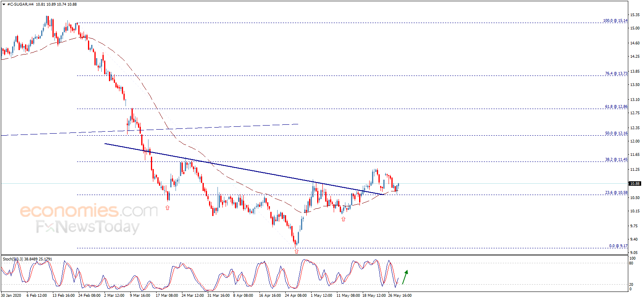Click the economies.com watermark logo
The image size is (644, 300).
[89, 210]
